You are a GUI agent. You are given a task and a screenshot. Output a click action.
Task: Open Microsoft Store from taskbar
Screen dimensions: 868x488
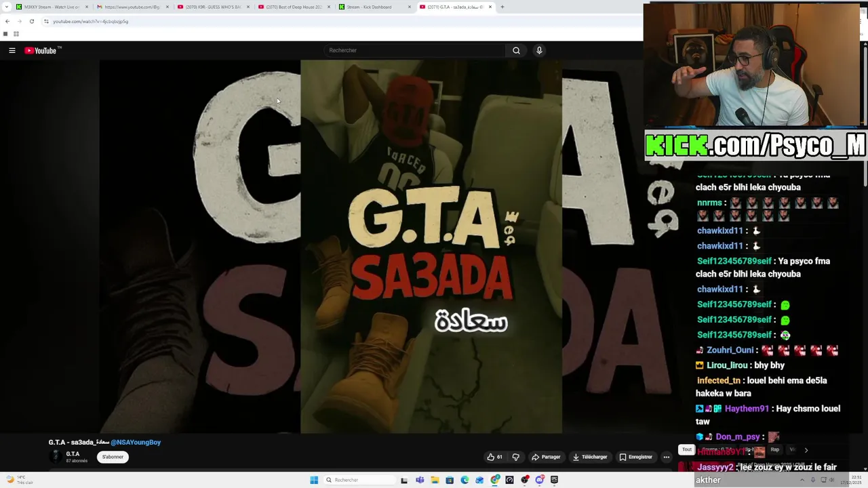(450, 480)
